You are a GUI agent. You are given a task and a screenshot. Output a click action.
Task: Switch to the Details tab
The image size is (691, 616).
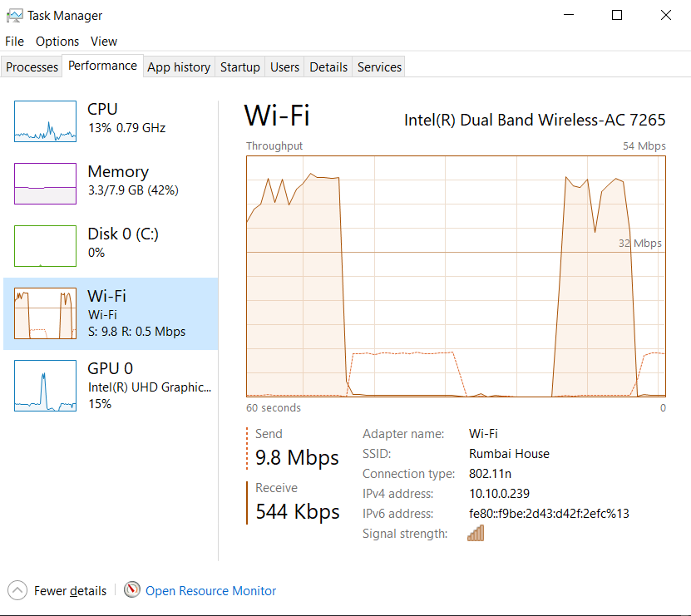point(328,67)
